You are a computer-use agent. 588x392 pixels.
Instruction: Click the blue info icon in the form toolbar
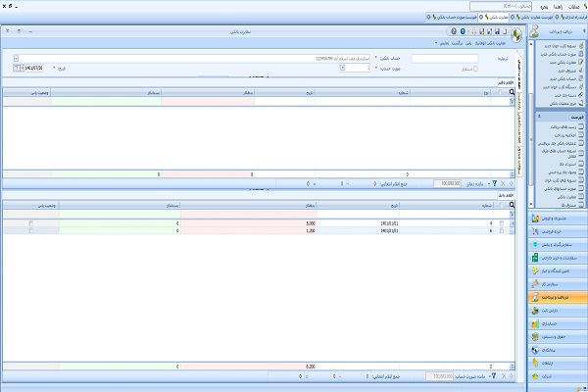463,31
